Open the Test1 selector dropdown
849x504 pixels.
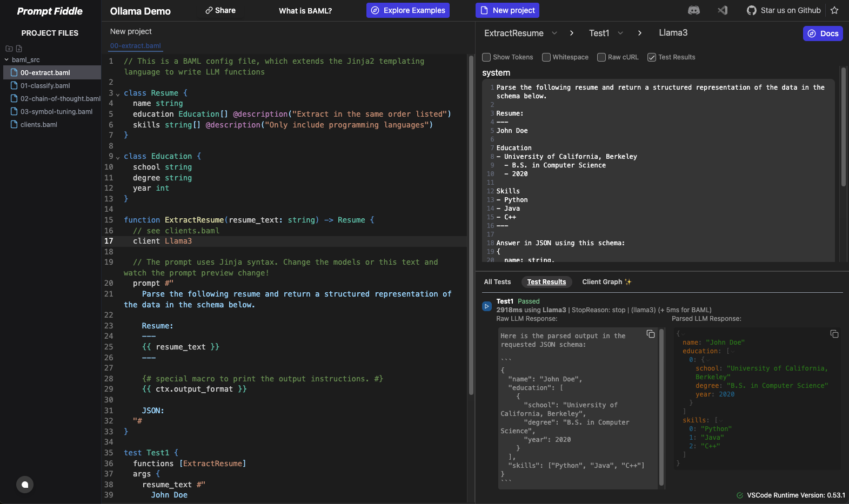[x=620, y=33]
